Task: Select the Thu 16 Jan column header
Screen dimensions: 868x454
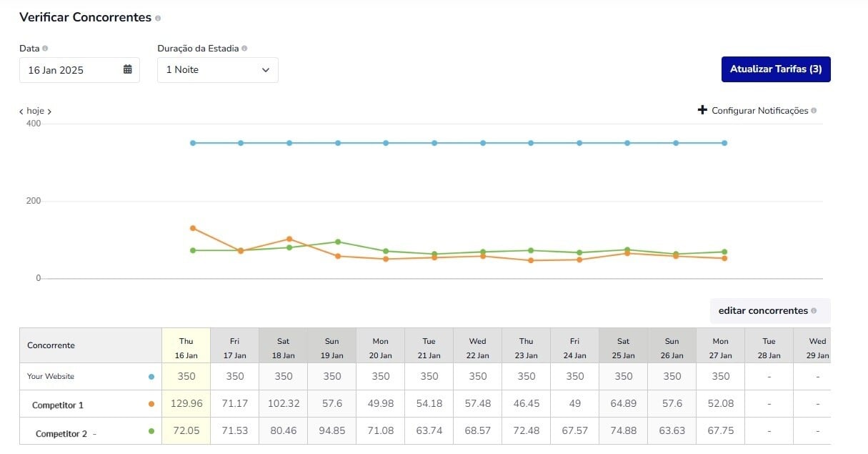Action: click(186, 345)
